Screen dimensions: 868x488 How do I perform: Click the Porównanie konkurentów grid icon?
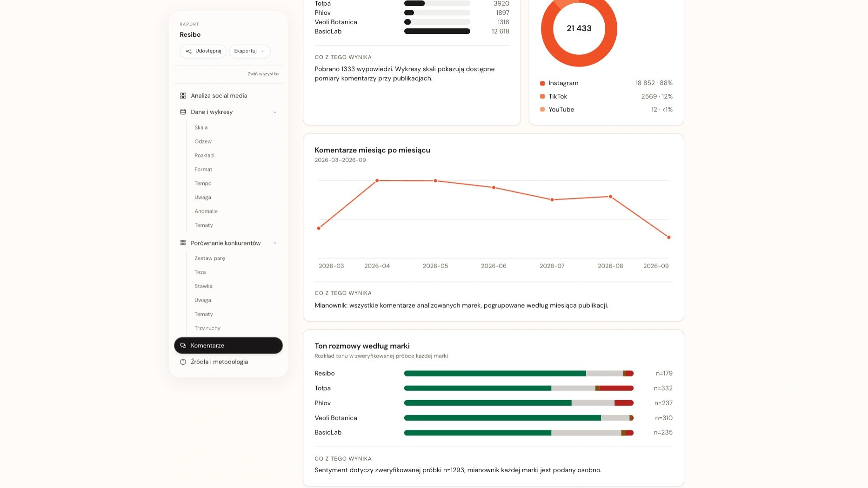coord(183,243)
